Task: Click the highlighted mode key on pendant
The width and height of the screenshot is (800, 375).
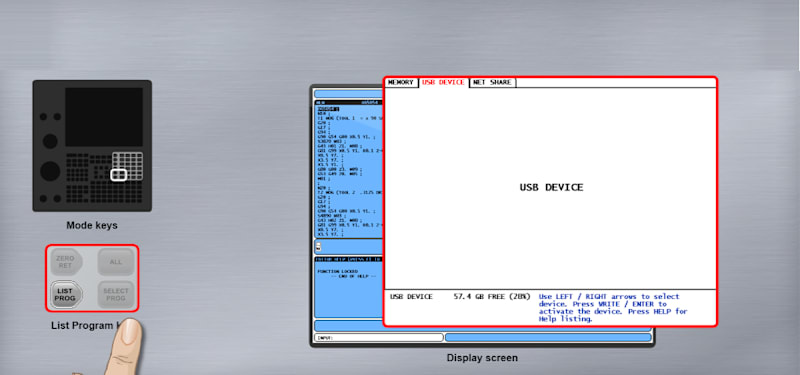Action: 118,175
